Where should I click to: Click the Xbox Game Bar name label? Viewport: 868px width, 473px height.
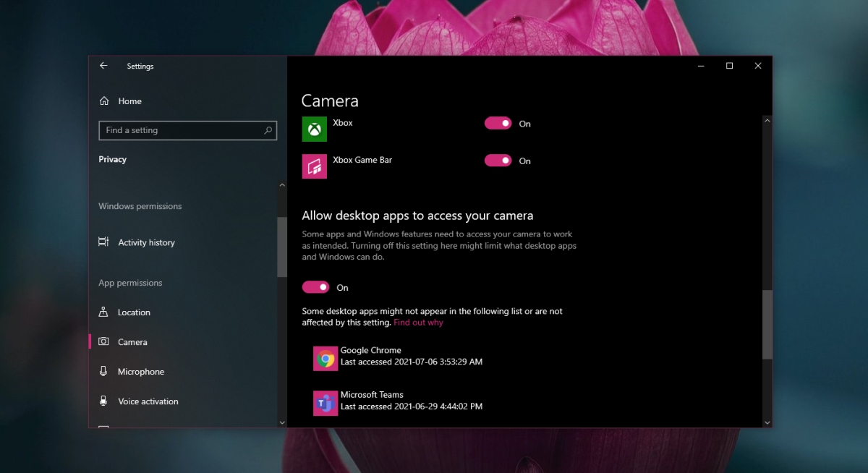[362, 160]
